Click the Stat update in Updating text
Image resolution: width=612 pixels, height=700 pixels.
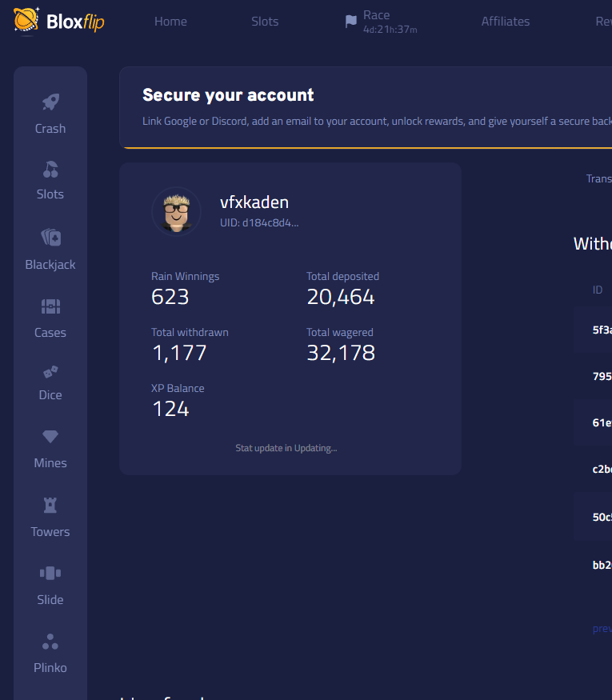[x=286, y=448]
